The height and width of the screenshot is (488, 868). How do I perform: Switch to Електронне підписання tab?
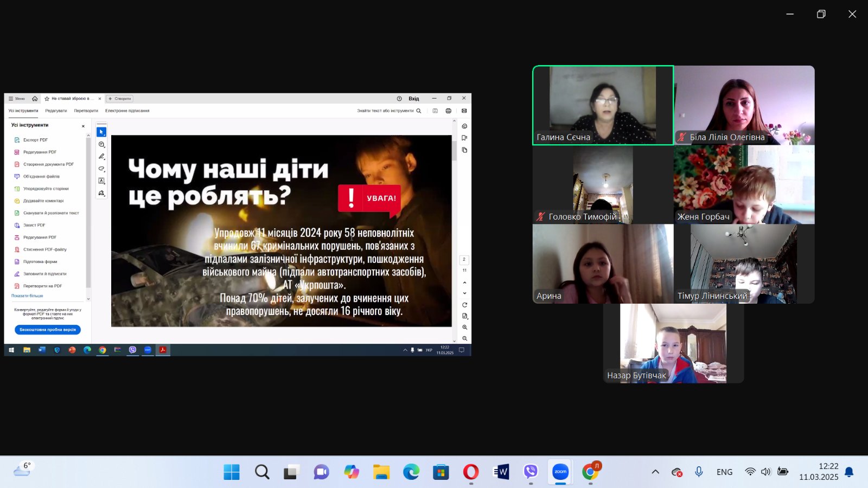coord(127,111)
